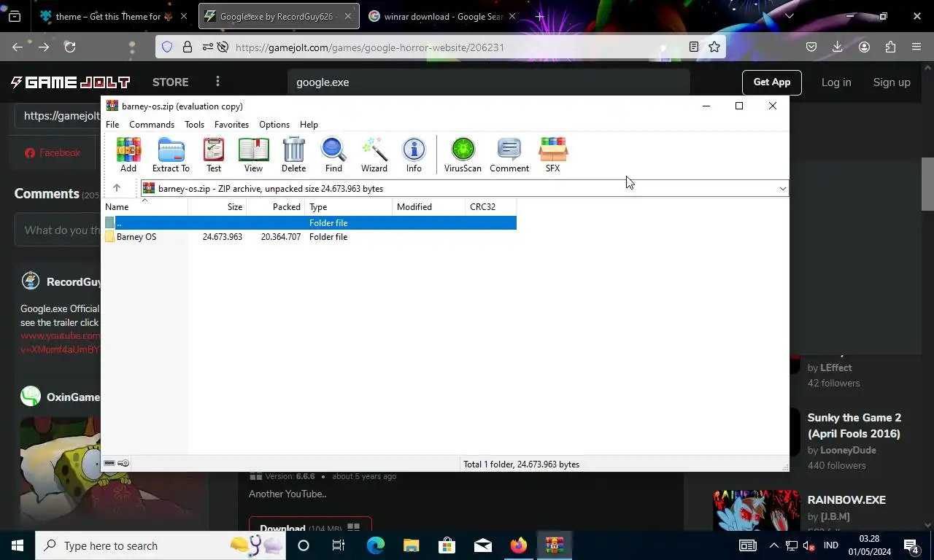Sort by the Packed column header

click(276, 207)
